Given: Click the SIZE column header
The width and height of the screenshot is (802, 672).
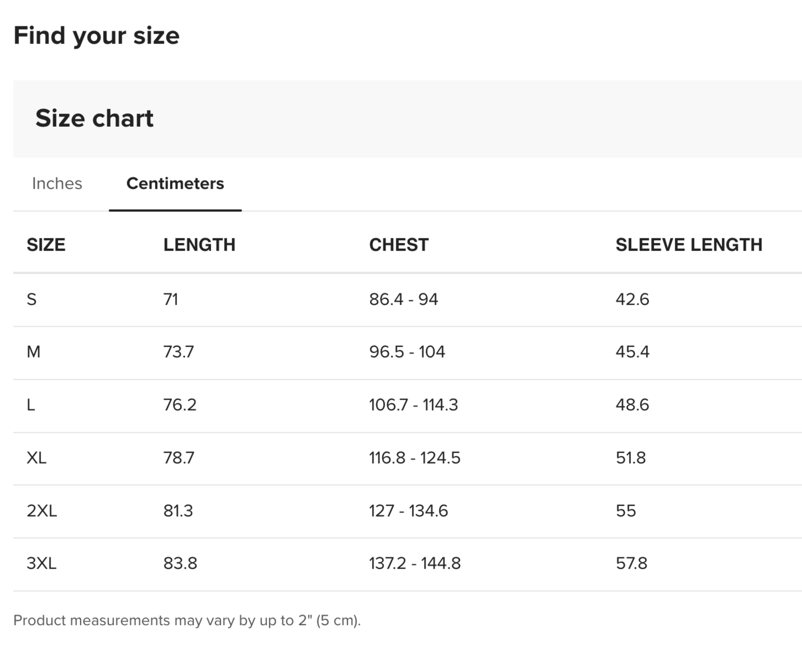Looking at the screenshot, I should point(46,245).
